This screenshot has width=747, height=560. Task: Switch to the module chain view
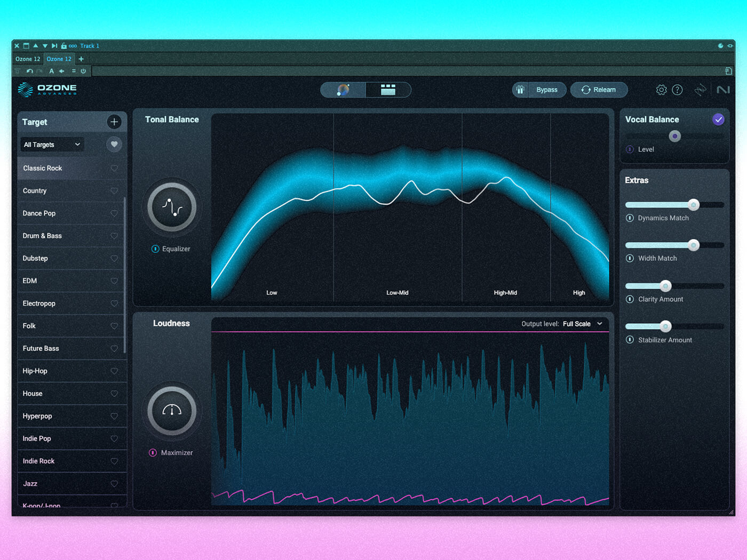[388, 90]
